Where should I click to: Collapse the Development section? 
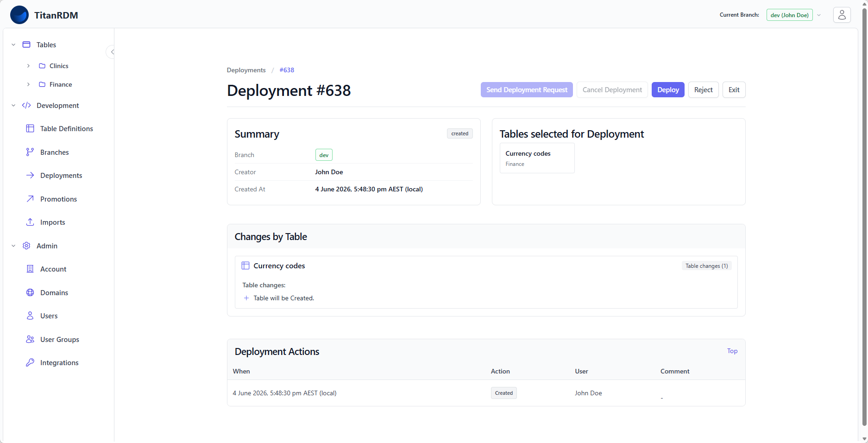(x=13, y=105)
